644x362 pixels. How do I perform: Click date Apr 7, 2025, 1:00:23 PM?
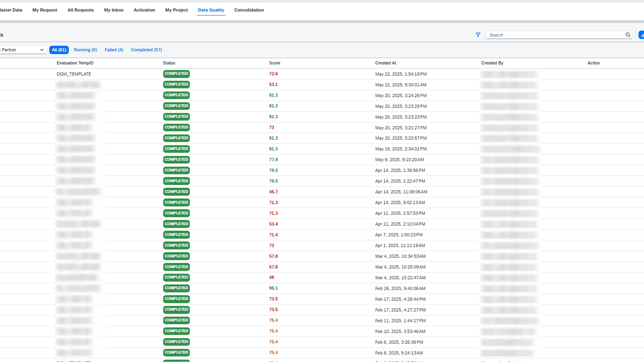[399, 235]
